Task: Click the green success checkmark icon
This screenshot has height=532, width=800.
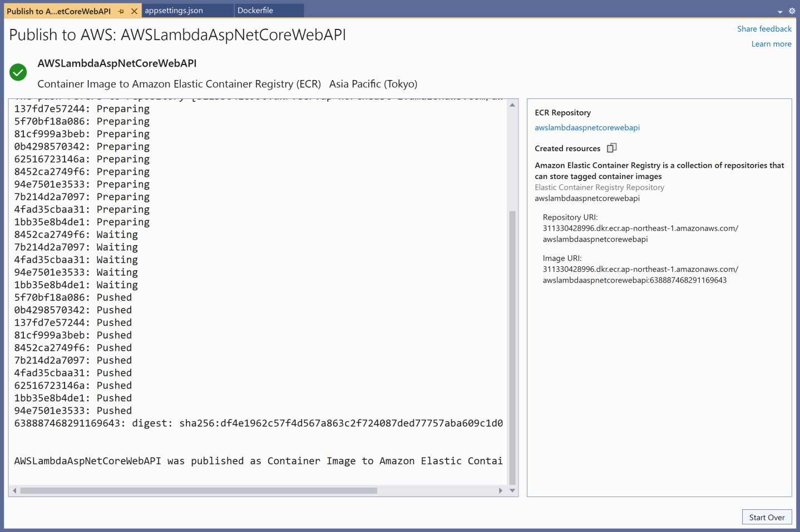Action: [x=18, y=72]
